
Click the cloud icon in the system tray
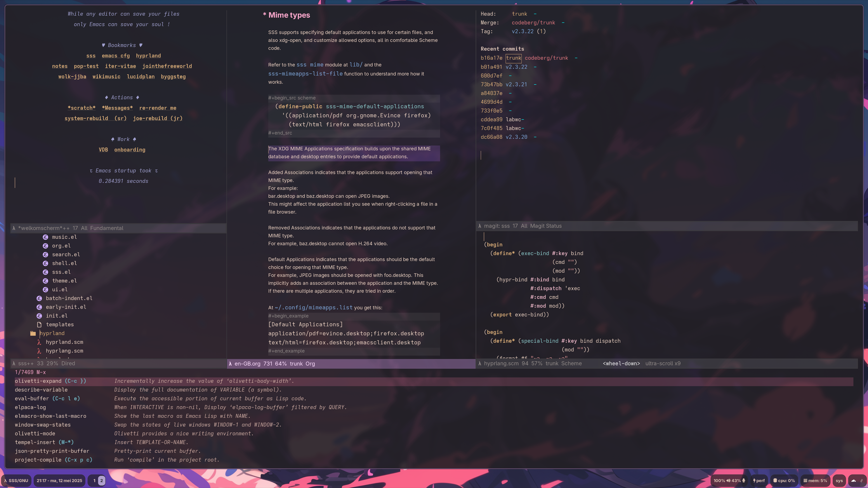pyautogui.click(x=854, y=481)
